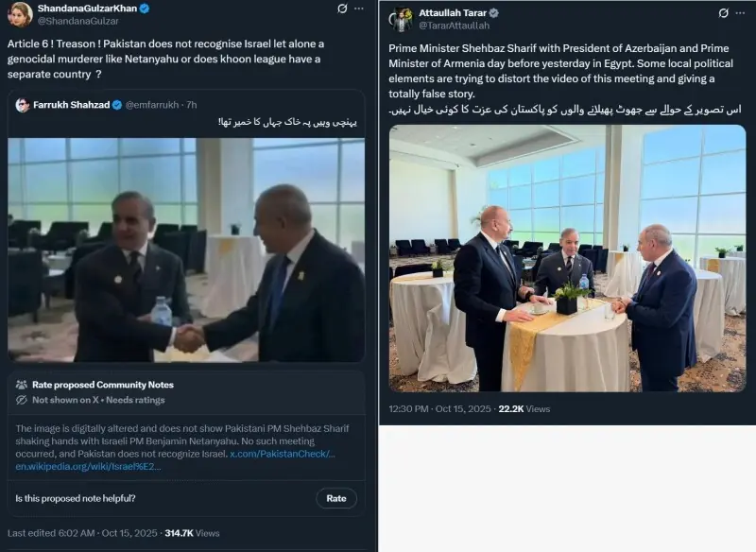Open the more options menu on Shandana's post
The height and width of the screenshot is (552, 756).
361,9
